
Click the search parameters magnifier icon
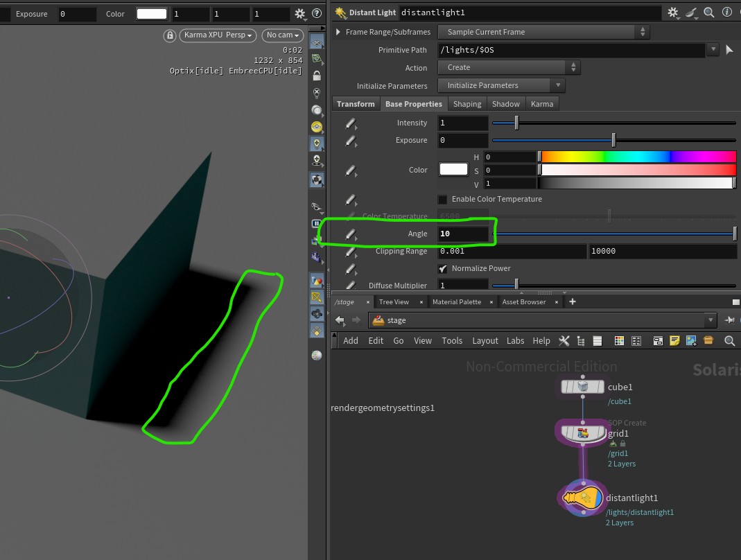[x=708, y=12]
